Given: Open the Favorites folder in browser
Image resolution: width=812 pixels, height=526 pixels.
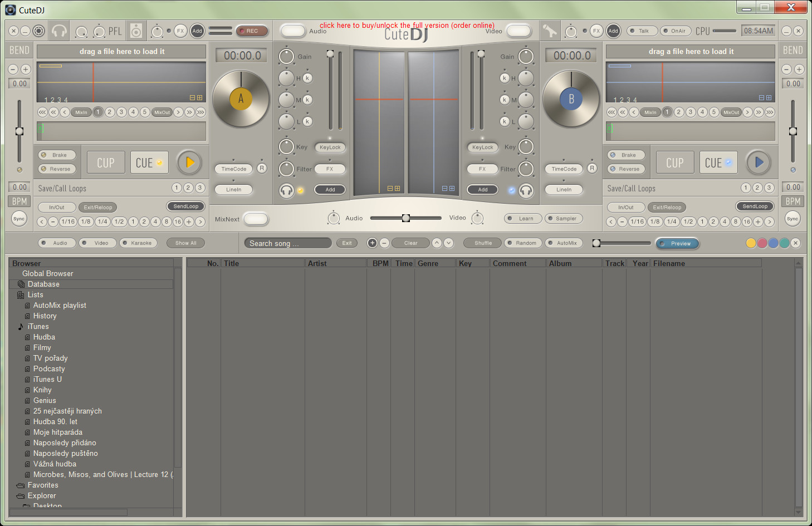Looking at the screenshot, I should pyautogui.click(x=43, y=485).
